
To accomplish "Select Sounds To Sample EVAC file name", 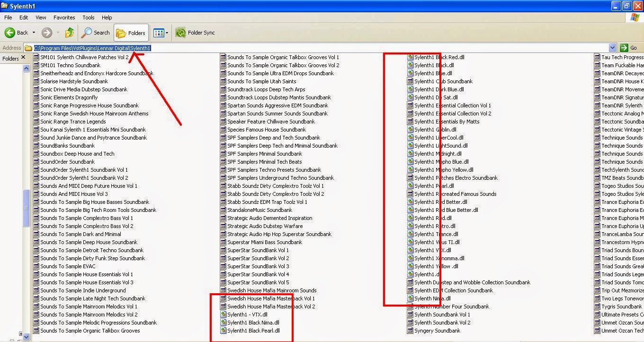I will click(68, 266).
